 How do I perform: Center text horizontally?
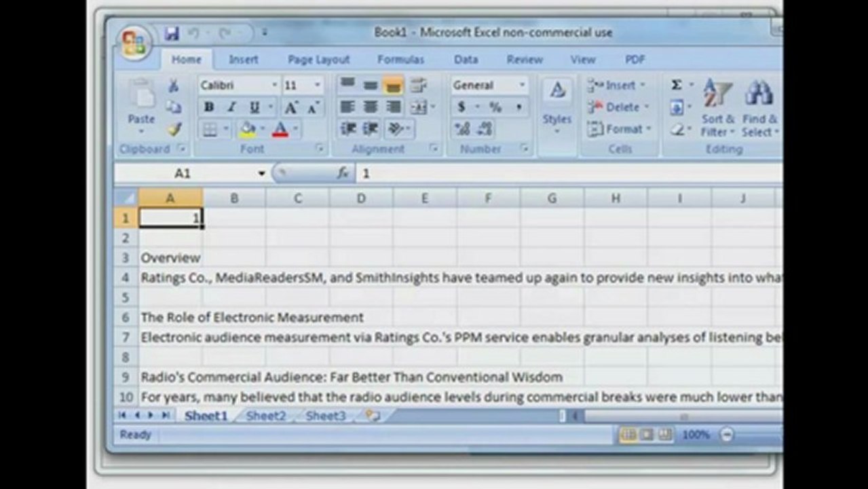(371, 107)
